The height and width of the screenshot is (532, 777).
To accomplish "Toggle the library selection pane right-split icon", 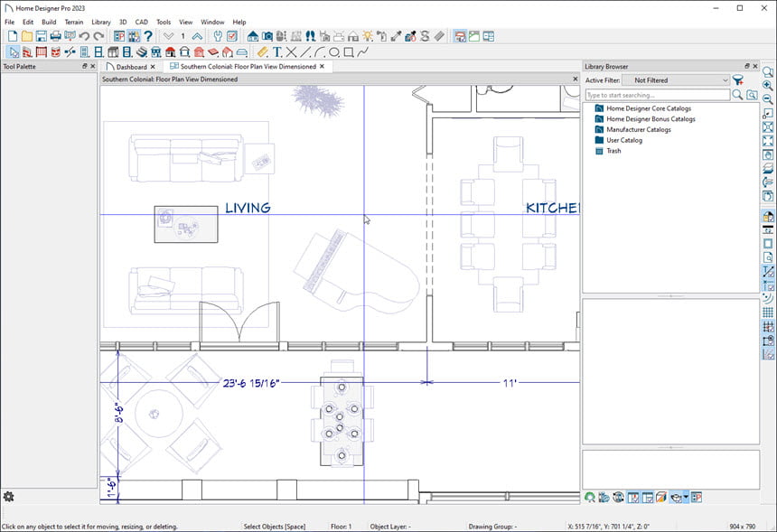I will click(647, 498).
